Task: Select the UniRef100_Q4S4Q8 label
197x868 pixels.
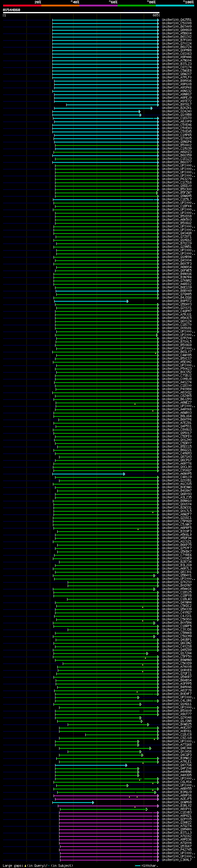Action: [177, 233]
